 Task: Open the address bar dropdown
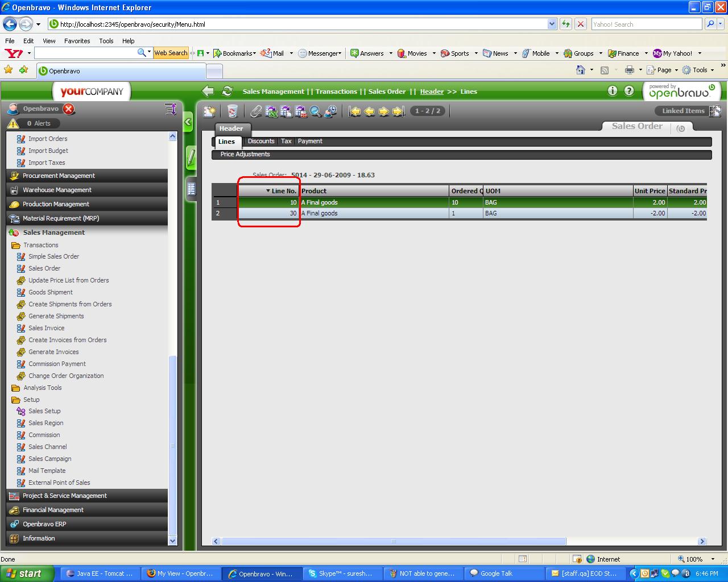(x=552, y=24)
